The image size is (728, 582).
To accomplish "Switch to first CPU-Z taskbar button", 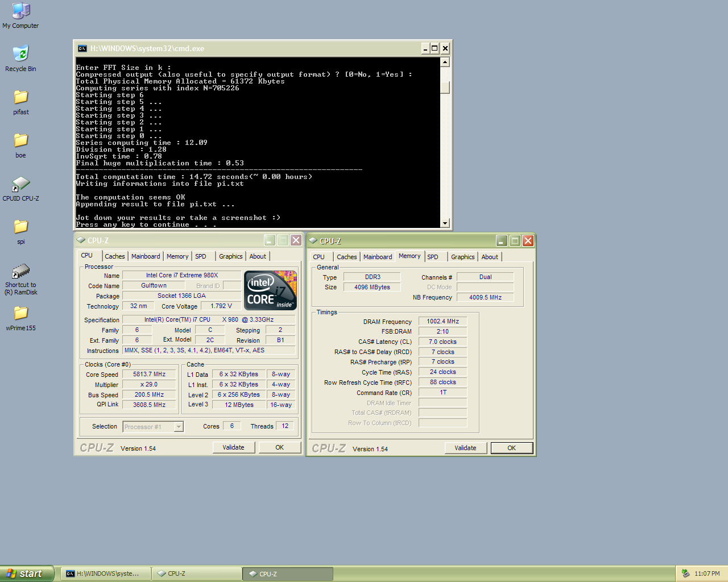I will click(196, 573).
